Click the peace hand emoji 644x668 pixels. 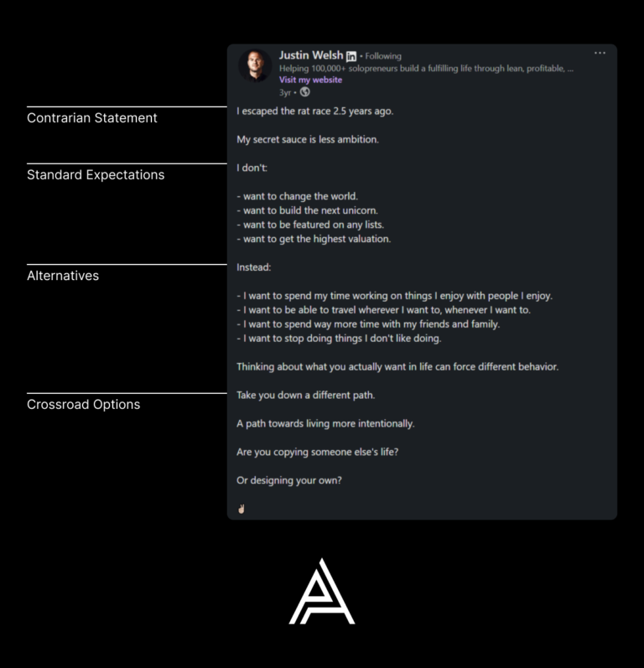(x=241, y=509)
